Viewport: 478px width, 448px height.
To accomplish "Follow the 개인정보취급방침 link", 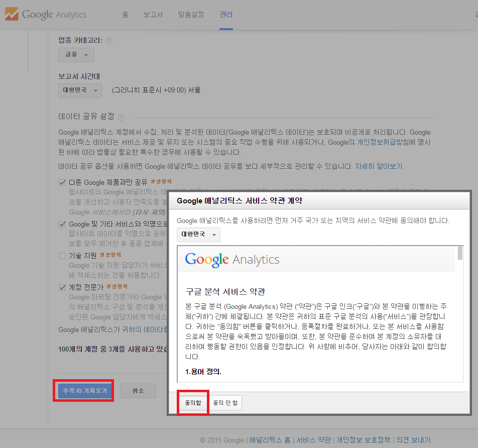I will click(383, 142).
